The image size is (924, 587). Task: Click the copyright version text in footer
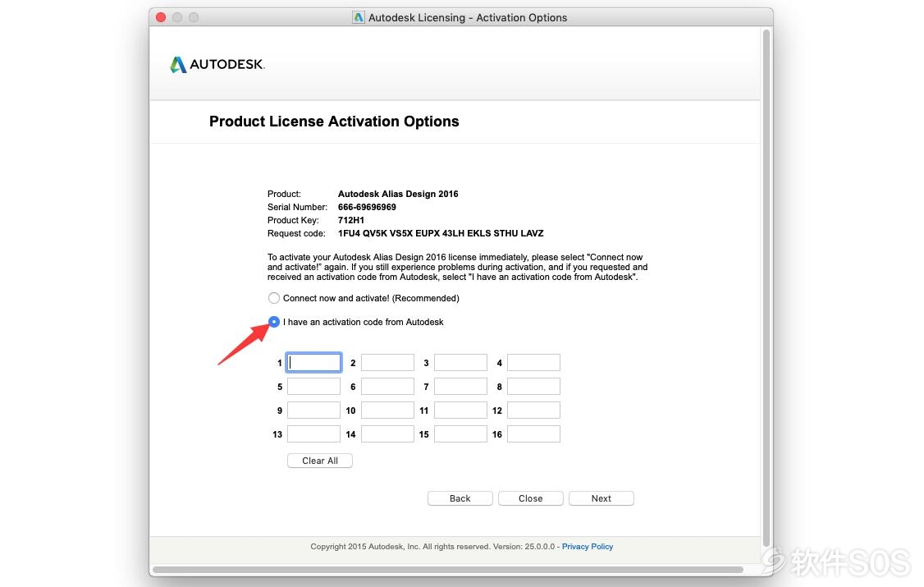click(432, 547)
